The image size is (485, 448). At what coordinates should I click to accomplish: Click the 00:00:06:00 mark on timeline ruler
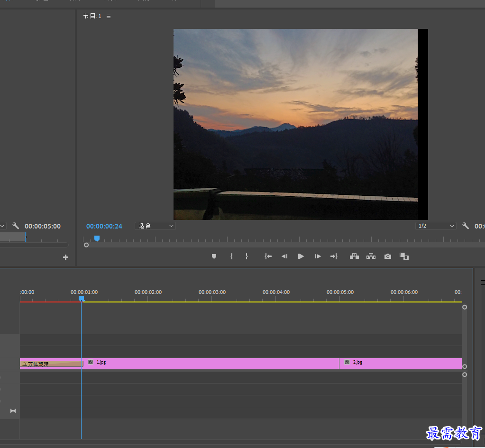click(x=404, y=292)
